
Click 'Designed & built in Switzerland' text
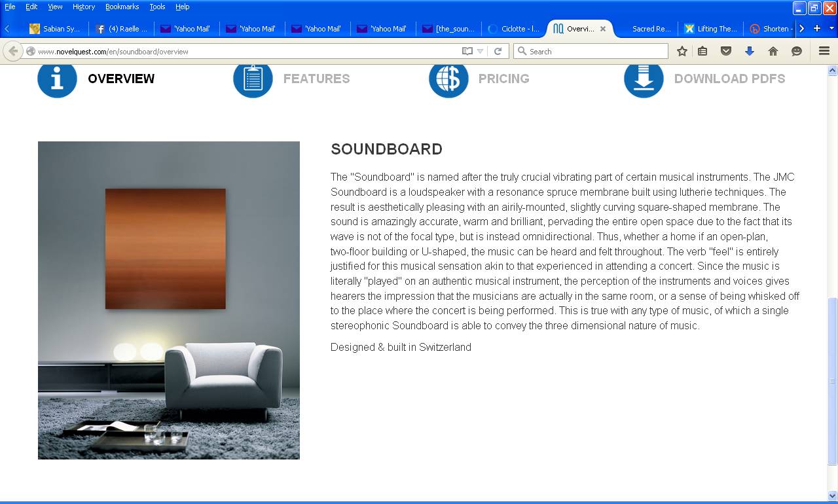click(401, 347)
